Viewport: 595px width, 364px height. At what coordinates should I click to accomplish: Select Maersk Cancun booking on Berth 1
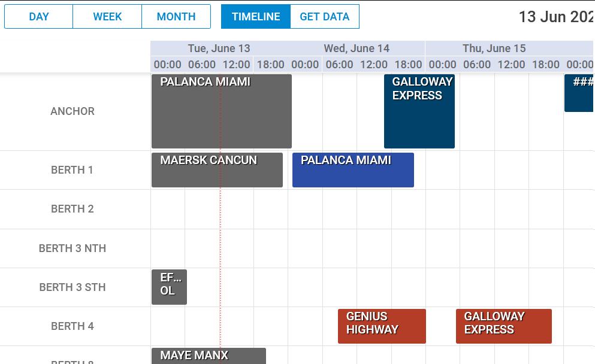click(217, 170)
